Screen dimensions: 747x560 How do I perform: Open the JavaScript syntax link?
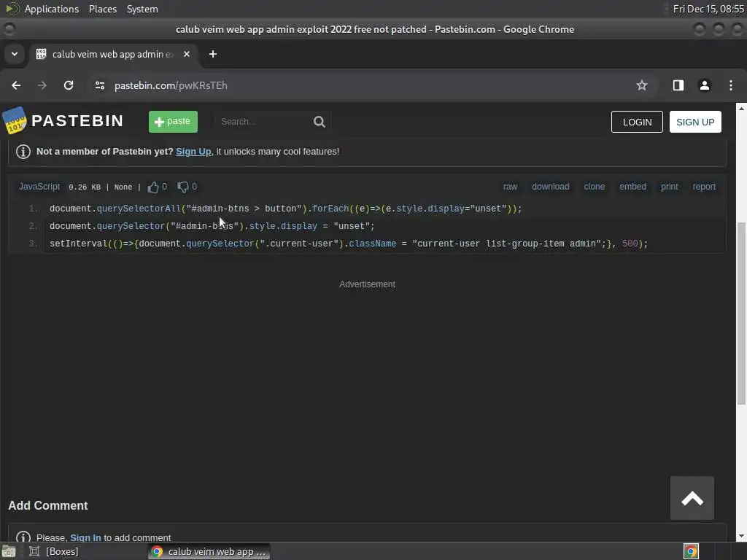pyautogui.click(x=39, y=187)
